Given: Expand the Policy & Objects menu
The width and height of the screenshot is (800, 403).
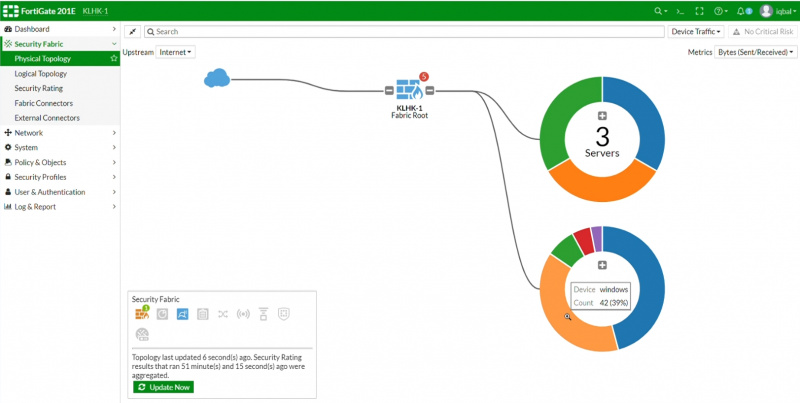Looking at the screenshot, I should pyautogui.click(x=59, y=162).
